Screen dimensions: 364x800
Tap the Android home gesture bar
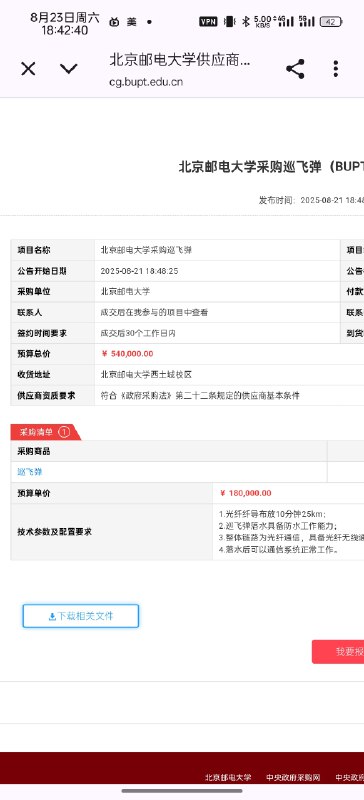point(182,791)
